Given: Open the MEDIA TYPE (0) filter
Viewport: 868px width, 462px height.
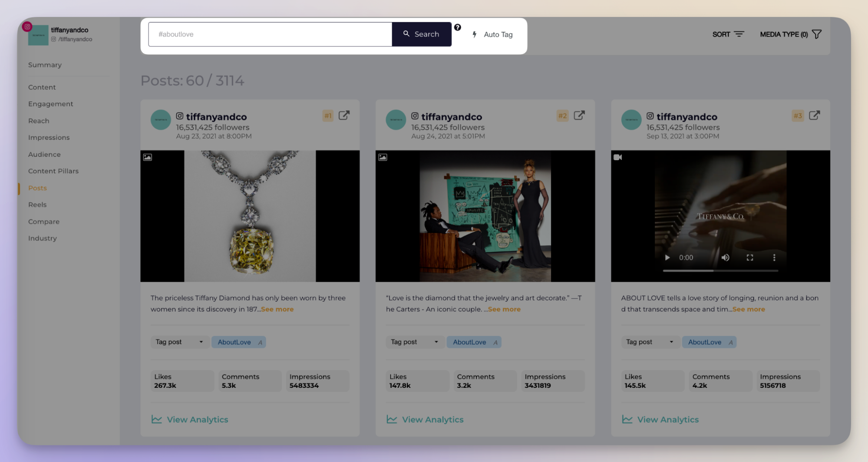Looking at the screenshot, I should click(791, 34).
